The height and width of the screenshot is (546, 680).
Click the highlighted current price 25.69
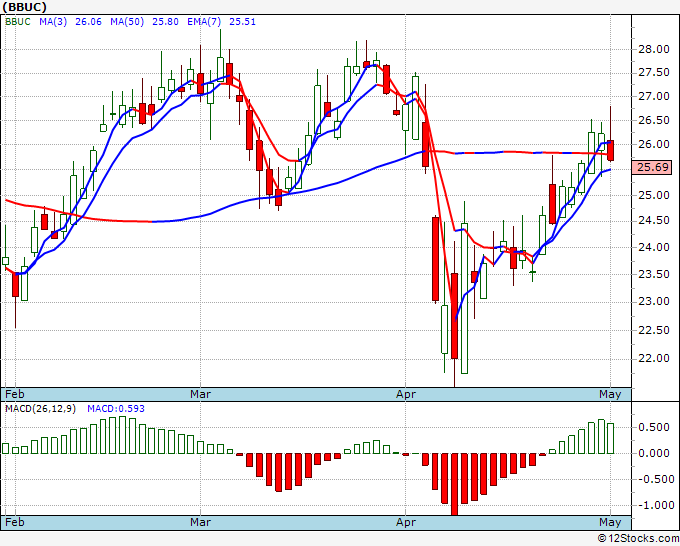click(x=653, y=167)
